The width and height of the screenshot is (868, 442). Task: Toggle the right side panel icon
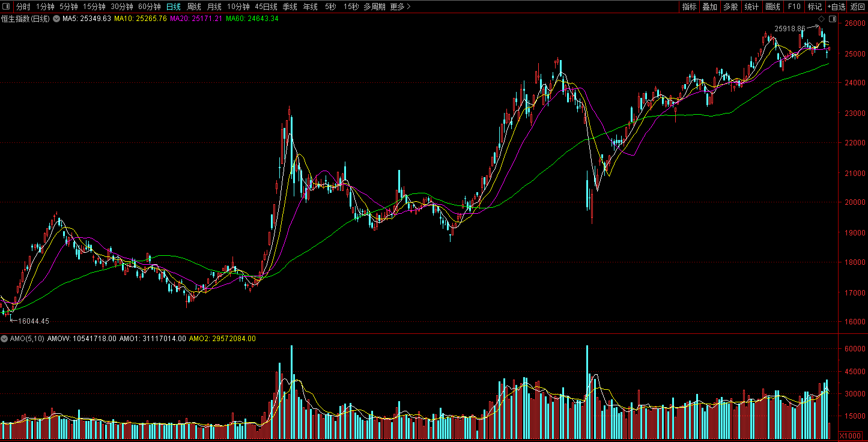point(832,19)
